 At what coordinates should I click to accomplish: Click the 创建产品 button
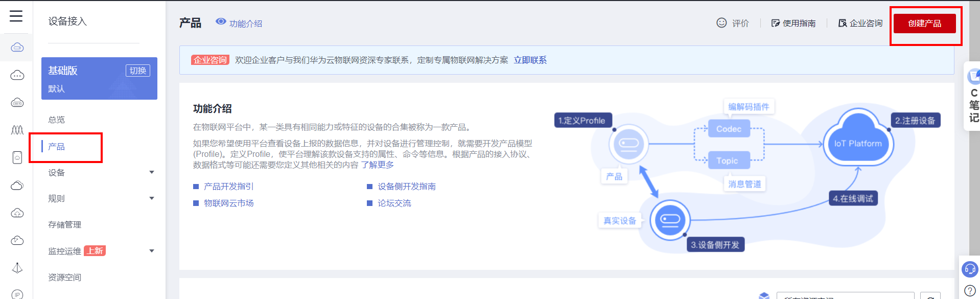coord(924,24)
